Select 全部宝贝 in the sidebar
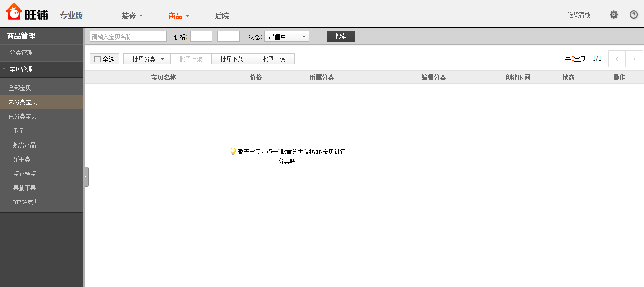The height and width of the screenshot is (287, 644). [x=20, y=88]
